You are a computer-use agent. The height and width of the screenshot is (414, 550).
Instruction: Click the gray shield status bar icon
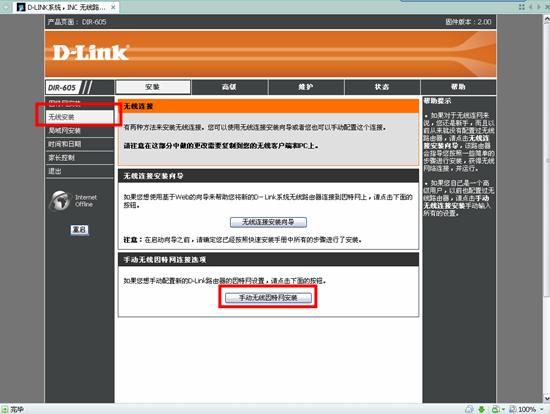pyautogui.click(x=469, y=409)
